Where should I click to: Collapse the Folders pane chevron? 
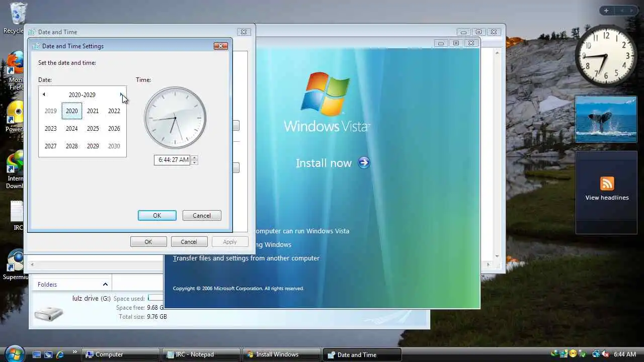105,285
